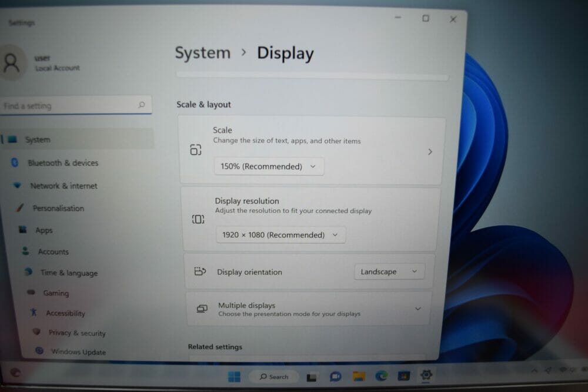588x392 pixels.
Task: Click the Display resolution icon
Action: [198, 219]
